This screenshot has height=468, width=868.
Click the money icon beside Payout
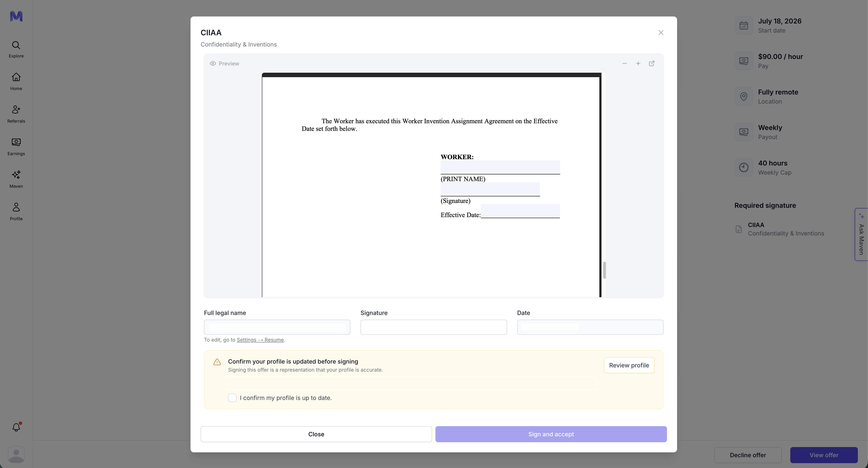(744, 132)
